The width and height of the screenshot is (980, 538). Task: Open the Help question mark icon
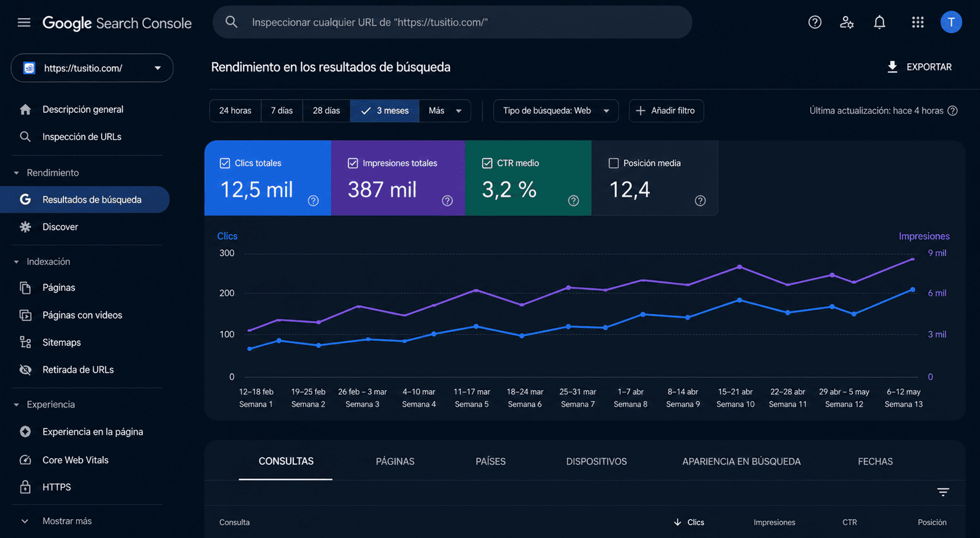pyautogui.click(x=815, y=22)
